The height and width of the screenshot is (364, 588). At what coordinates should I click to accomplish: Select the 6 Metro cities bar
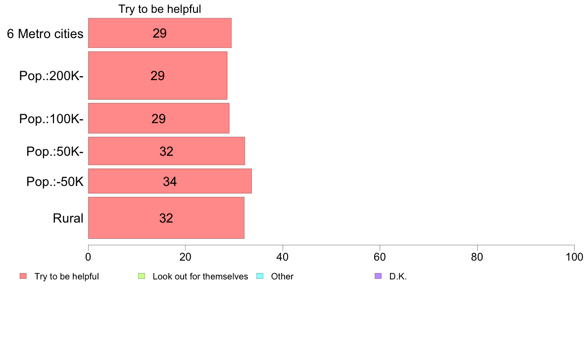(160, 33)
